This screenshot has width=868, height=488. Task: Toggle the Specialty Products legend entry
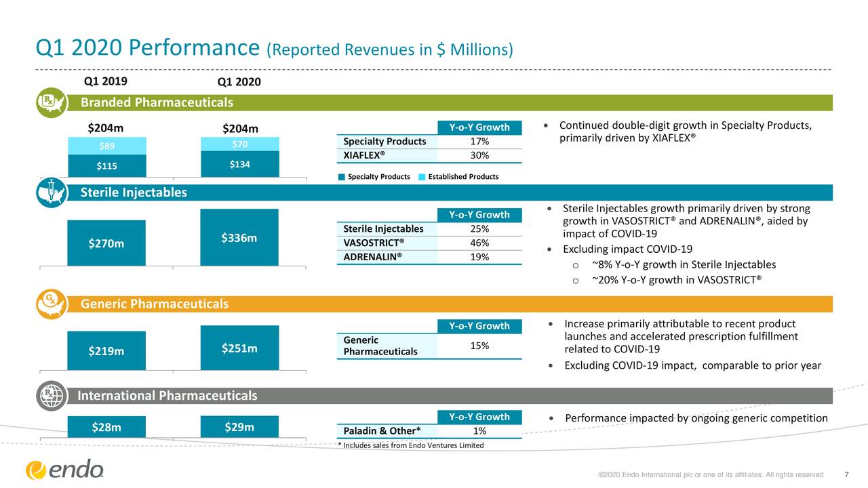pyautogui.click(x=373, y=176)
